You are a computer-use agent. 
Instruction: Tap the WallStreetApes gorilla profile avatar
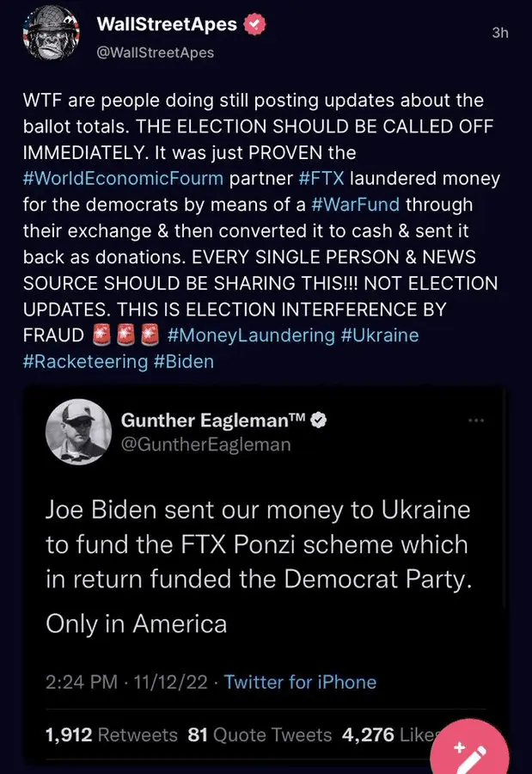point(47,35)
